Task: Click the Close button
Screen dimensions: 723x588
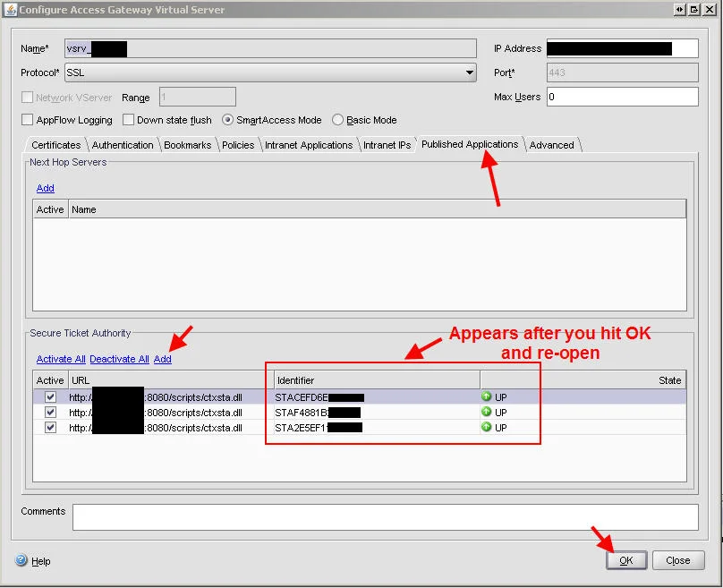Action: [x=678, y=560]
